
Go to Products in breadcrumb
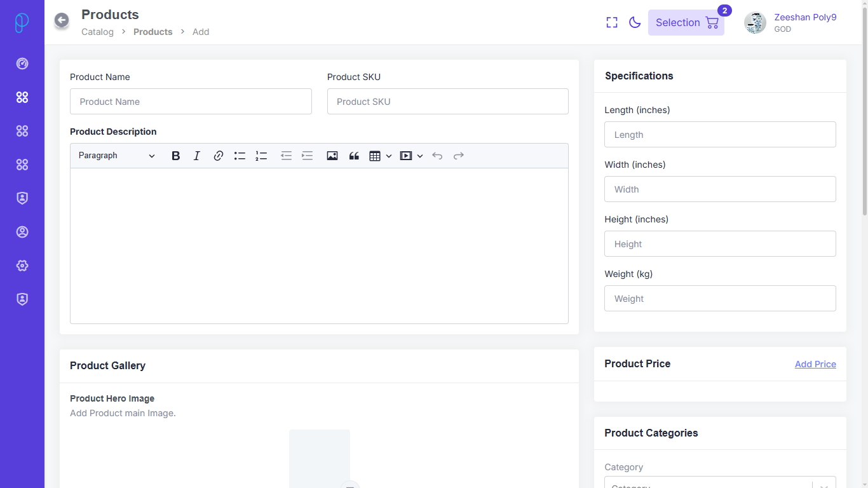click(x=153, y=32)
